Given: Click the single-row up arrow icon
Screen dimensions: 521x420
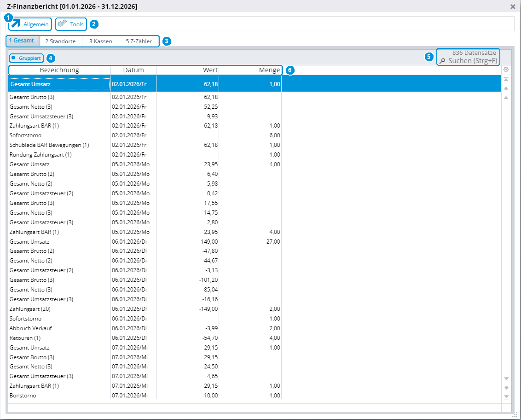Looking at the screenshot, I should pos(506,98).
